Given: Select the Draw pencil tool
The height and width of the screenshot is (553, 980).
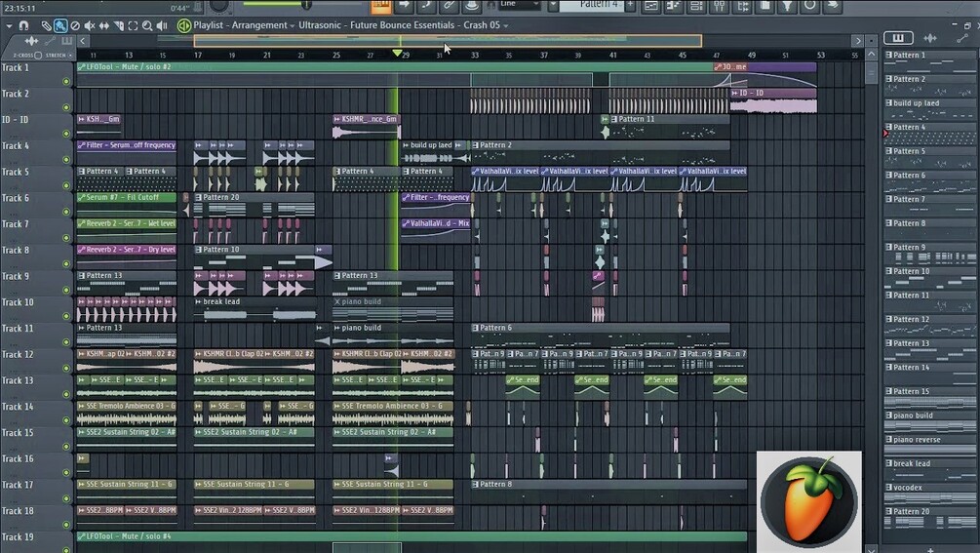Looking at the screenshot, I should click(x=46, y=25).
